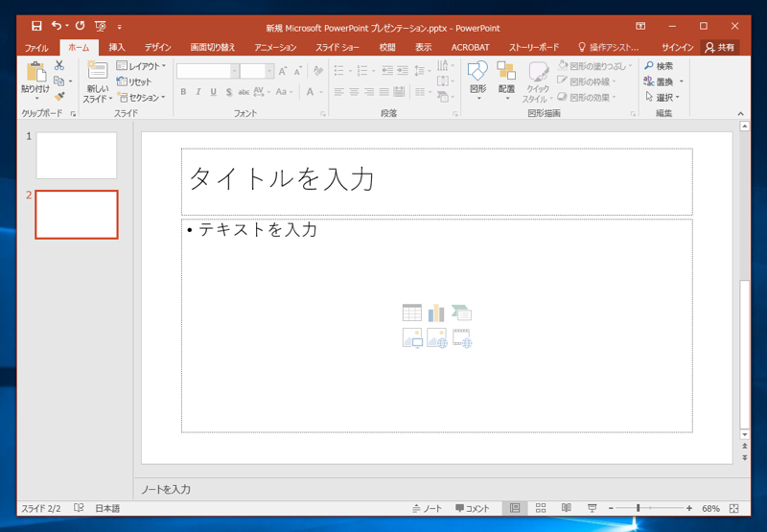
Task: Click the zoom slider handle
Action: (x=638, y=508)
